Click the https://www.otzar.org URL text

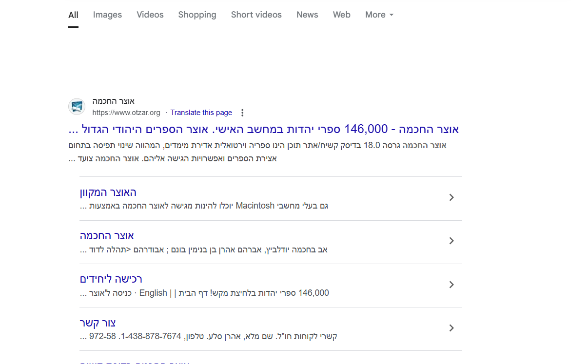pos(126,113)
